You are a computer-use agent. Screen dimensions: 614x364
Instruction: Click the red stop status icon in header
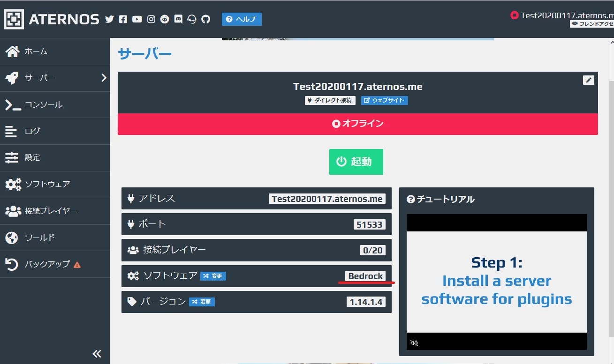point(515,15)
